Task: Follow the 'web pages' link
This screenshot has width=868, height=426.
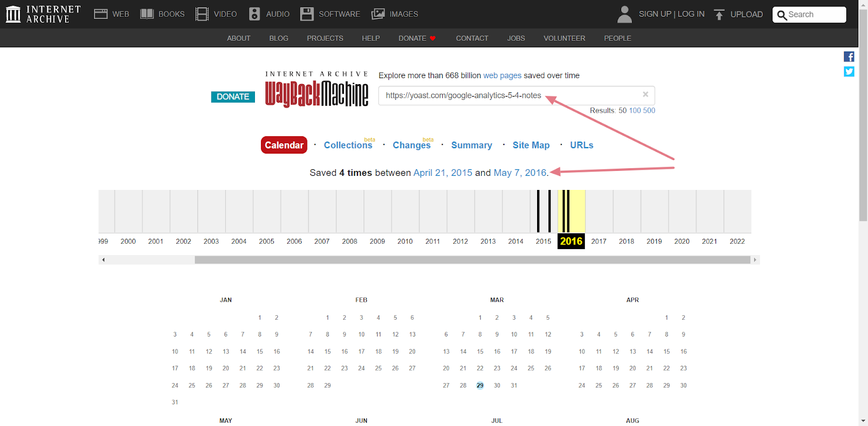Action: click(x=502, y=75)
